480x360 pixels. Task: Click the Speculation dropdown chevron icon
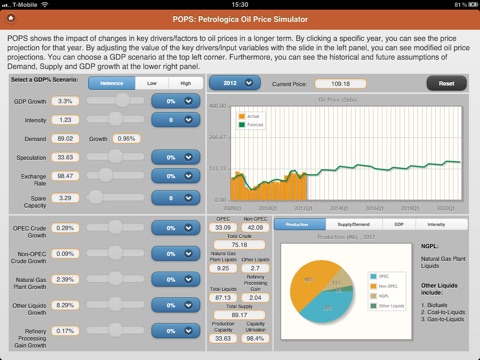tap(188, 157)
